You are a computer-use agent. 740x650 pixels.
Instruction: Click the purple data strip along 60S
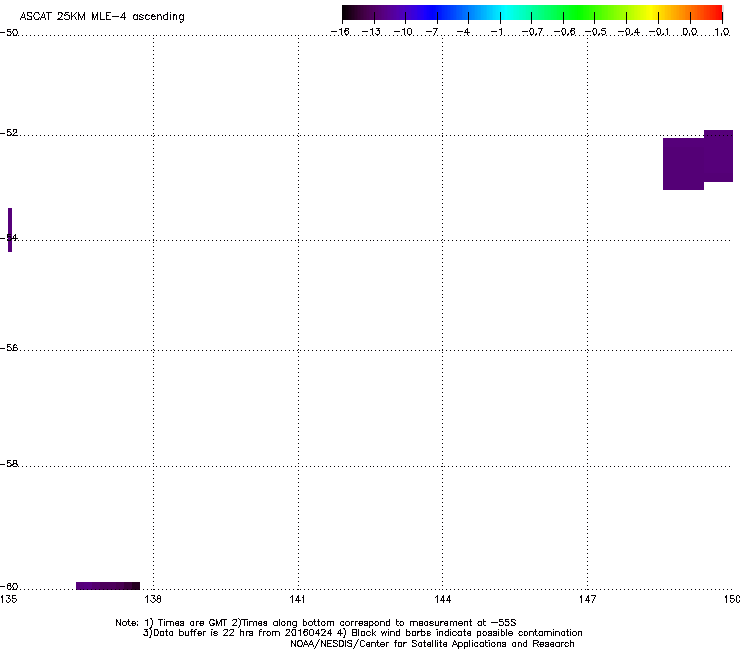coord(108,586)
